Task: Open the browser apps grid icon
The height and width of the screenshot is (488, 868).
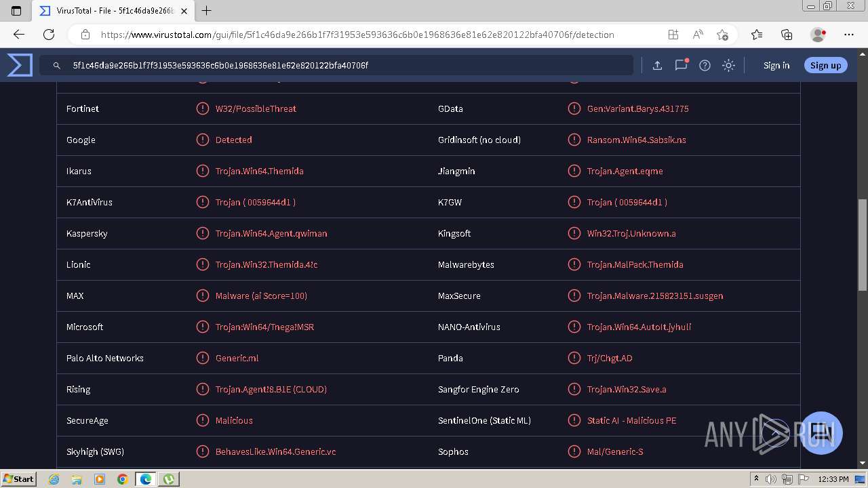Action: (x=673, y=35)
